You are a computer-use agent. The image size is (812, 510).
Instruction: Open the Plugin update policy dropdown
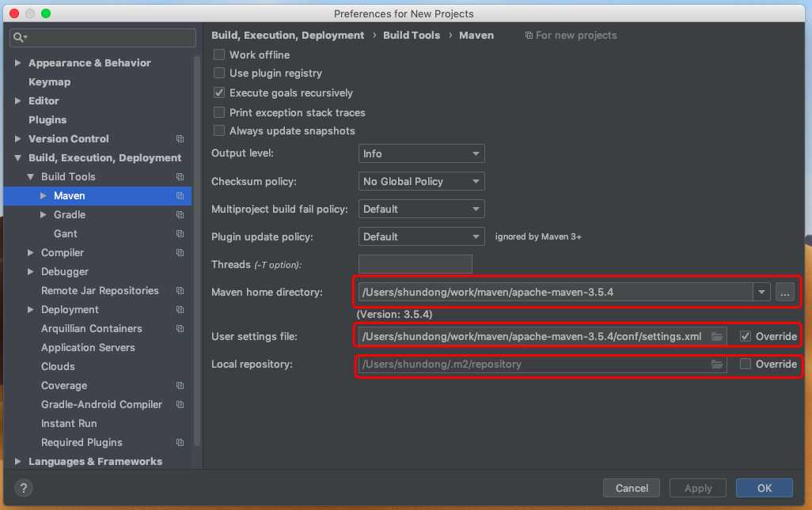click(x=422, y=236)
